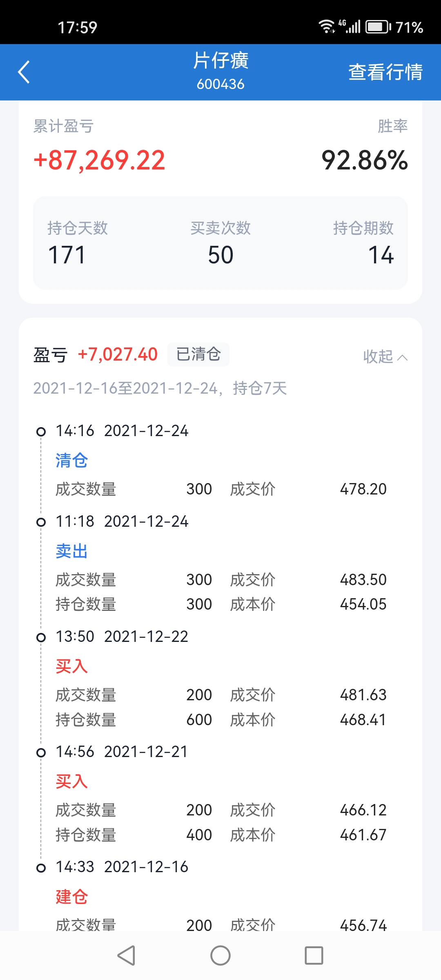Tap the 14:56 2021-12-21 timeline marker
Screen dimensions: 441x980
click(41, 753)
